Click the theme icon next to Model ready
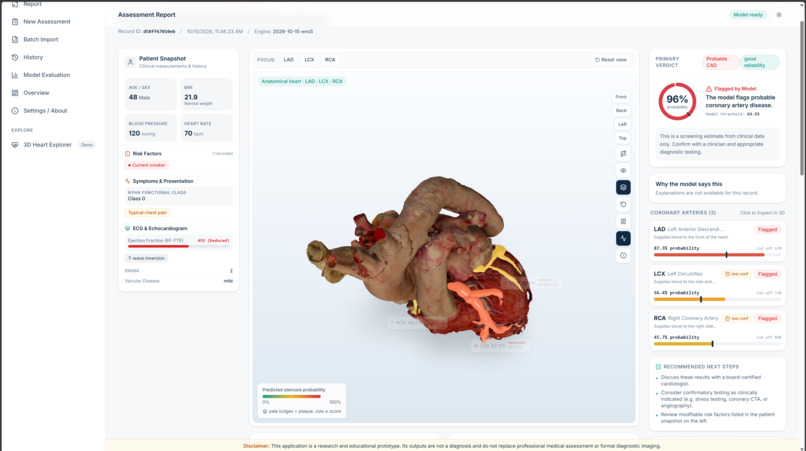 pyautogui.click(x=779, y=15)
